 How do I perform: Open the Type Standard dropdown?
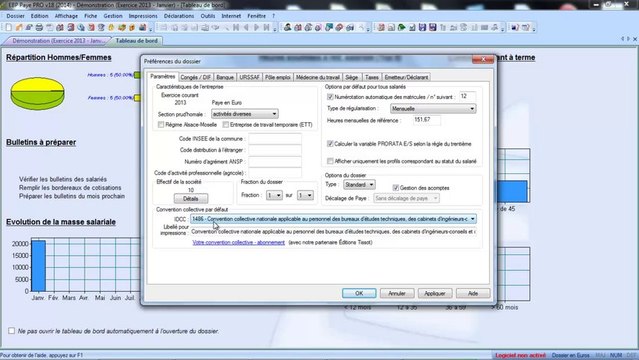[x=359, y=185]
